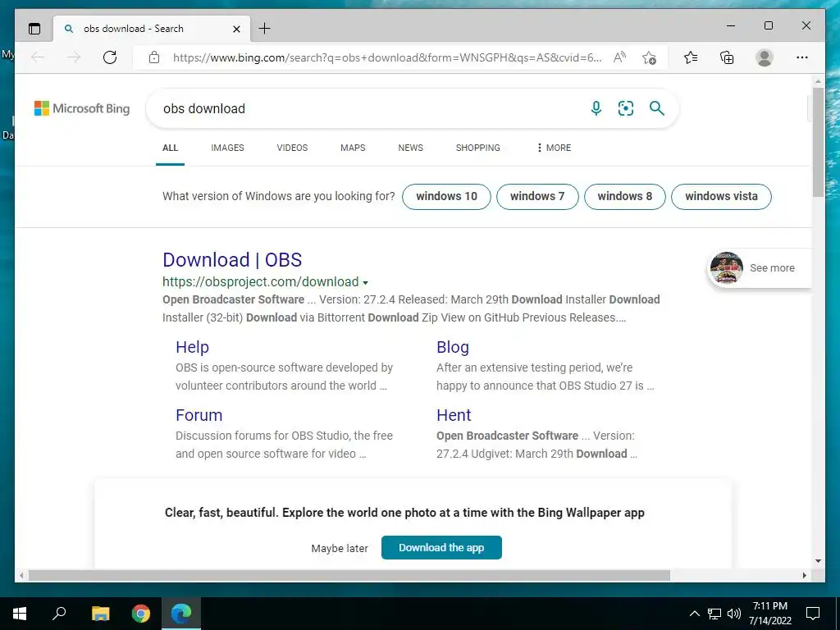Close the obs download search tab
Viewport: 840px width, 630px height.
click(236, 29)
